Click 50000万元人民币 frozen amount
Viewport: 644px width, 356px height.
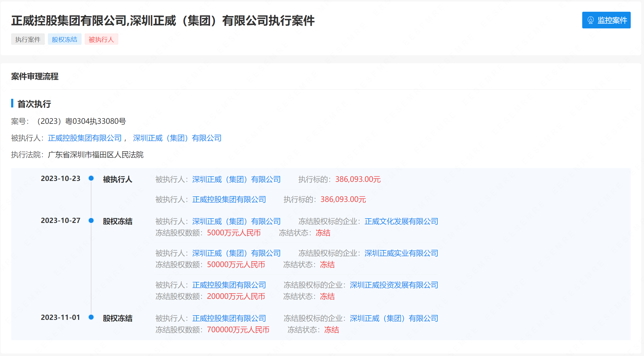pyautogui.click(x=236, y=265)
